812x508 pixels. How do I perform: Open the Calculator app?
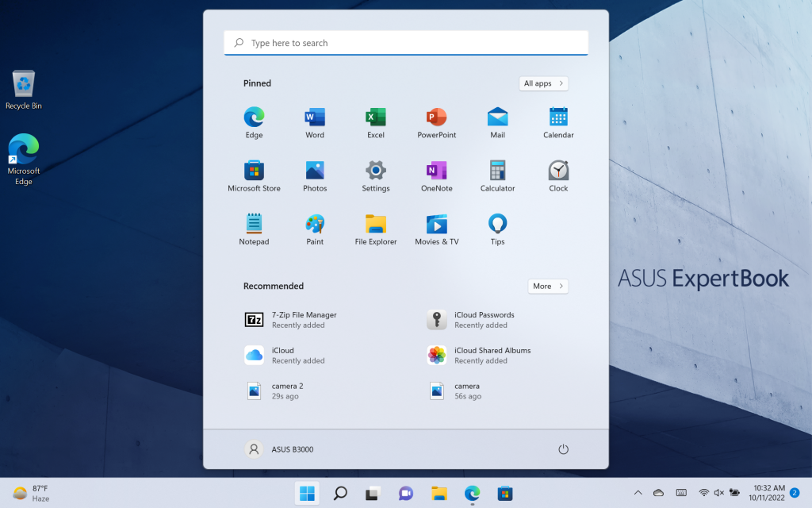click(497, 176)
